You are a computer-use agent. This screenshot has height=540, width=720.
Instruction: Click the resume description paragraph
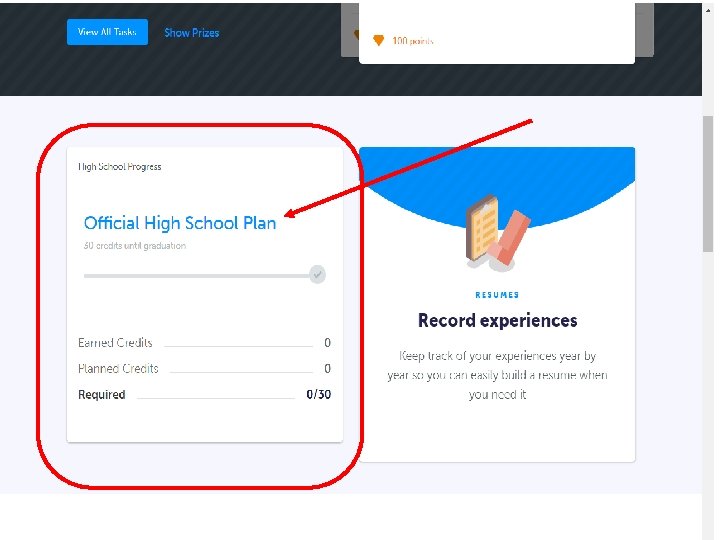pos(497,375)
